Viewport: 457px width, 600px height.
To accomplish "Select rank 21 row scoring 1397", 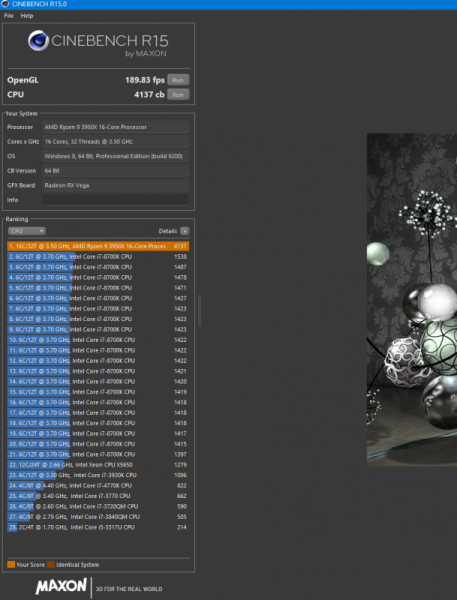I will point(98,454).
